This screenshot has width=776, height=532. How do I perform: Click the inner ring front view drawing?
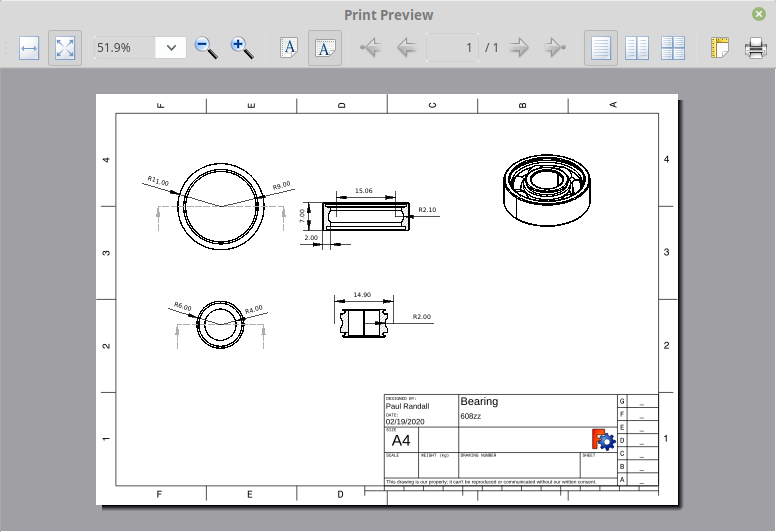tap(220, 324)
